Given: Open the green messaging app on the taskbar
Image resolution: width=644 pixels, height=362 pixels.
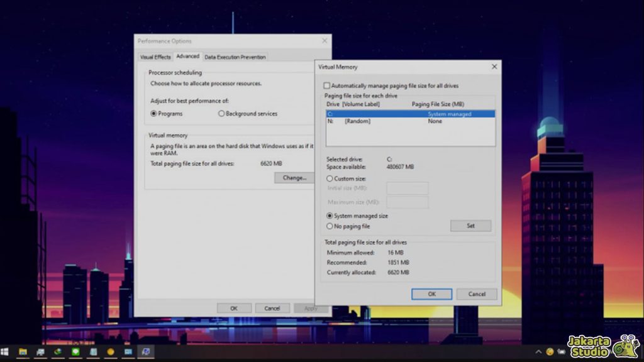Looking at the screenshot, I should 75,353.
